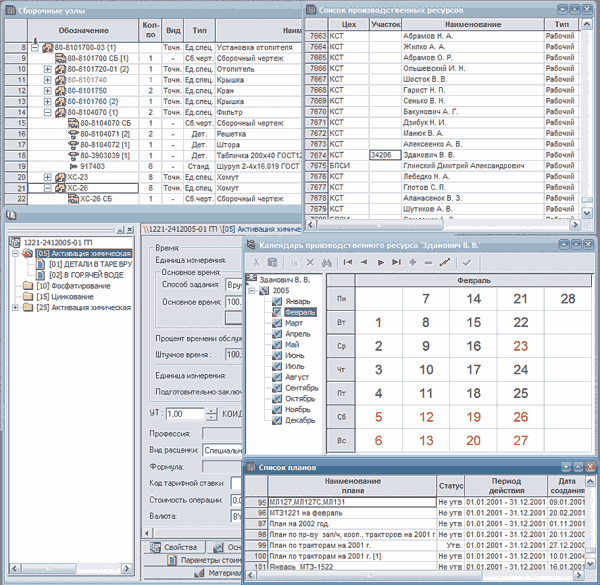Open Find with the binoculars icon
The height and width of the screenshot is (585, 600).
326,262
